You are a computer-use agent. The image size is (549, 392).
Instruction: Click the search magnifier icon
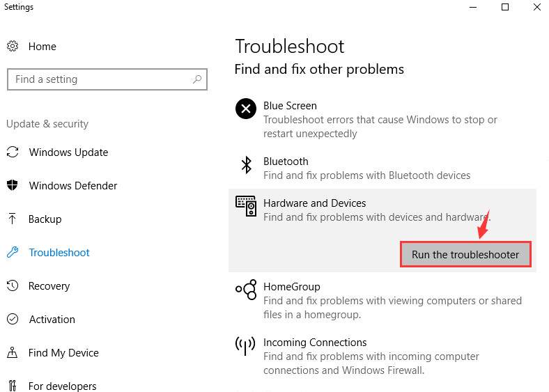(197, 79)
